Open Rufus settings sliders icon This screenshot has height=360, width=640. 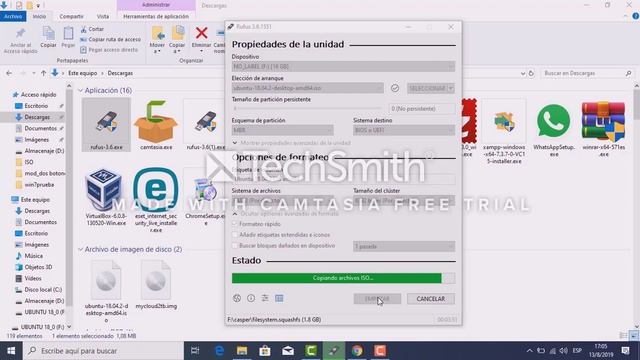265,298
